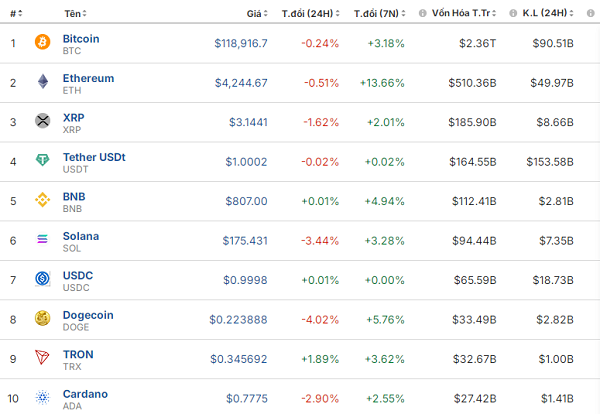Viewport: 600px width, 414px height.
Task: Open the Tether USDt name link
Action: tap(94, 157)
